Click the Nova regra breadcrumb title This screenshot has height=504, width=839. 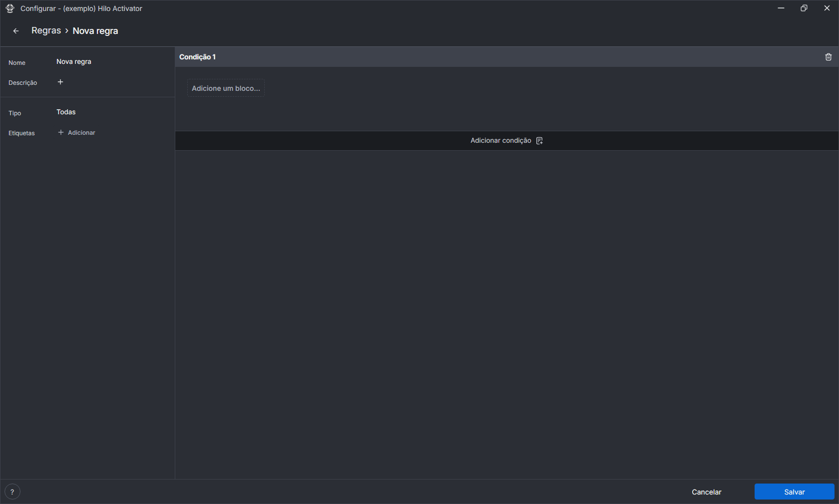95,31
